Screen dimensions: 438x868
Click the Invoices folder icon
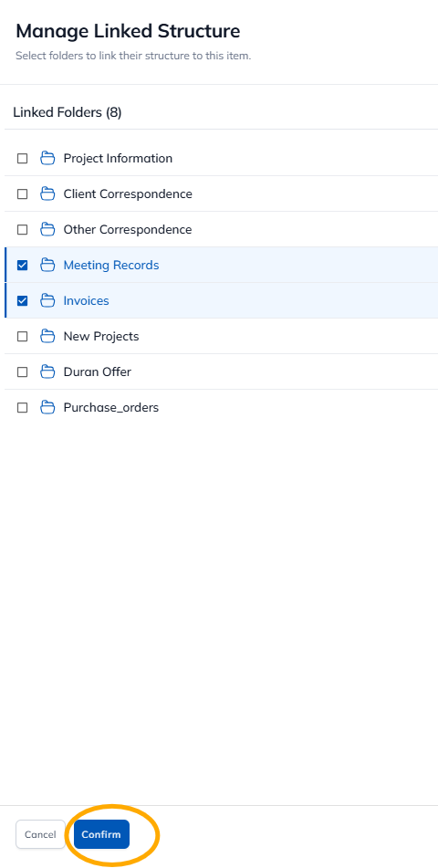47,300
